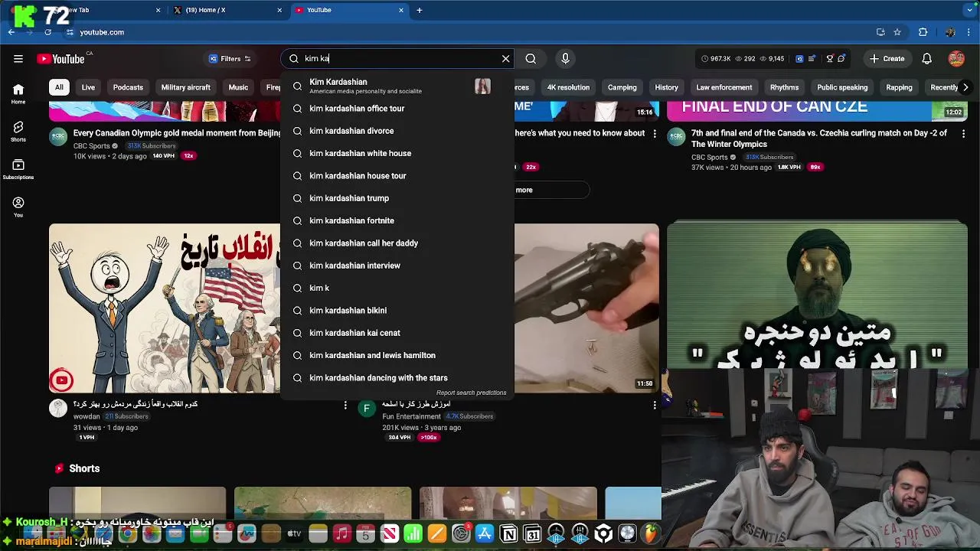Viewport: 980px width, 551px height.
Task: Open options menu for Fun Entertainment video
Action: [655, 405]
